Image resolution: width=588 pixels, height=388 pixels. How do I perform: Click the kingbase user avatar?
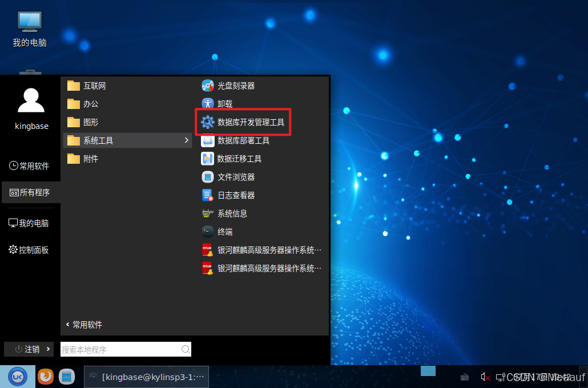pos(31,100)
